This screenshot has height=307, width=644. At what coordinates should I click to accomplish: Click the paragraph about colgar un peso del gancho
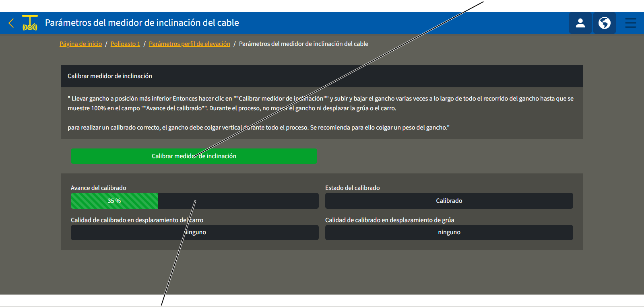[x=258, y=128]
